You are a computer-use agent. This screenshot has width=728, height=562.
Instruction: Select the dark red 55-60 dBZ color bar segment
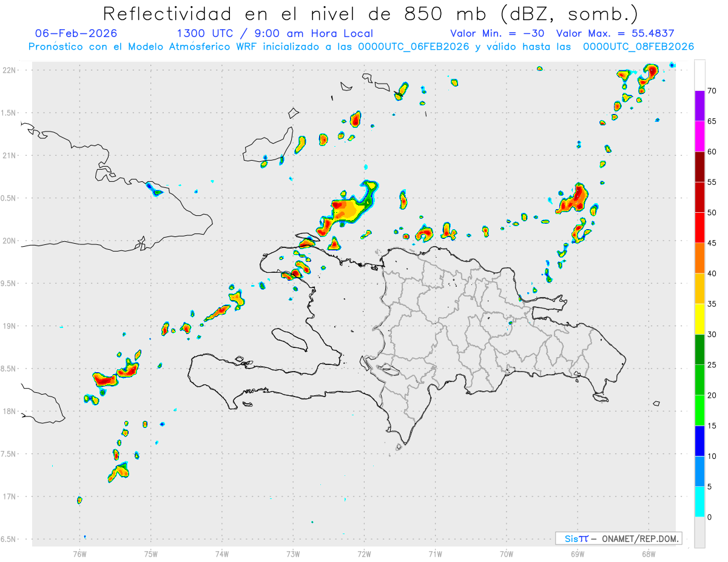coord(699,167)
